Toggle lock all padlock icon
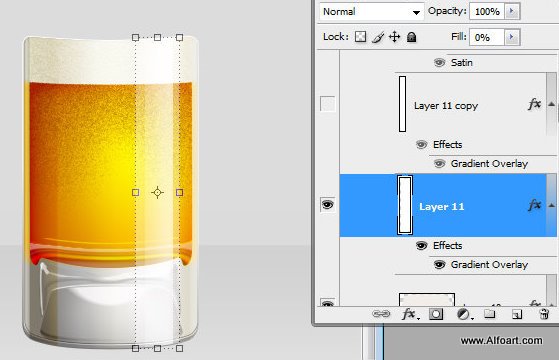The width and height of the screenshot is (559, 360). pos(411,37)
